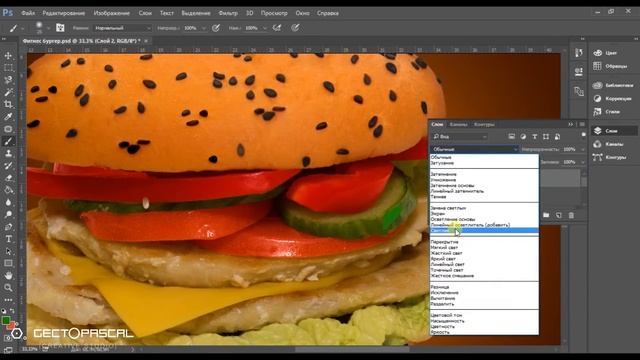Open the 'Фильтр' menu

(x=228, y=13)
